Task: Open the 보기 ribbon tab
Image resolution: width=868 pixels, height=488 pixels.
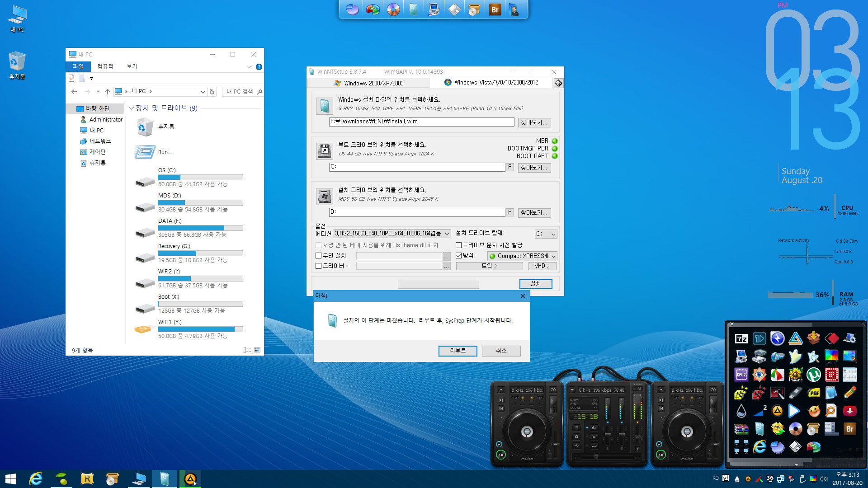Action: pos(132,66)
